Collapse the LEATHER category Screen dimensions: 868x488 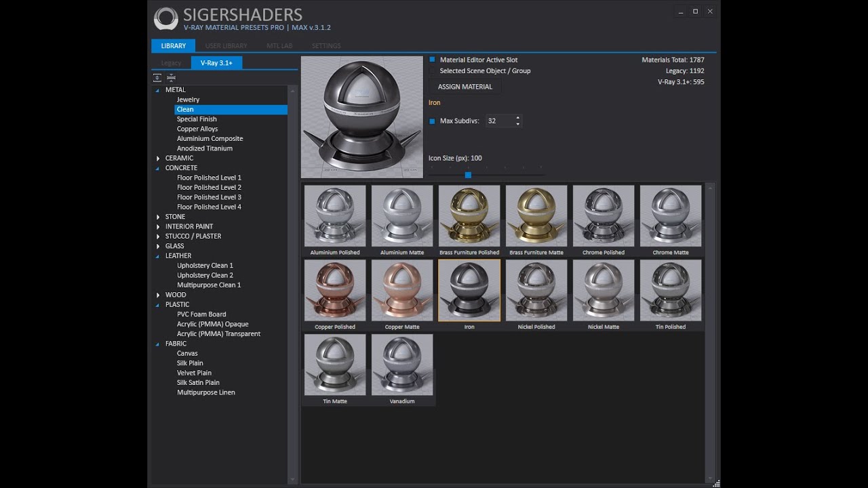157,256
